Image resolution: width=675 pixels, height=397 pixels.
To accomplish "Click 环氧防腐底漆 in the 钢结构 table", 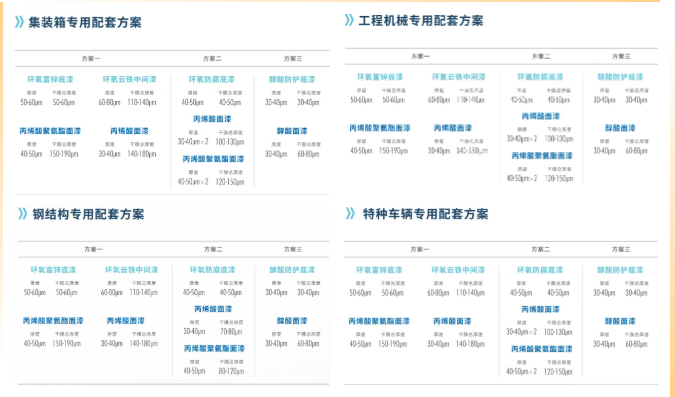I will [213, 270].
